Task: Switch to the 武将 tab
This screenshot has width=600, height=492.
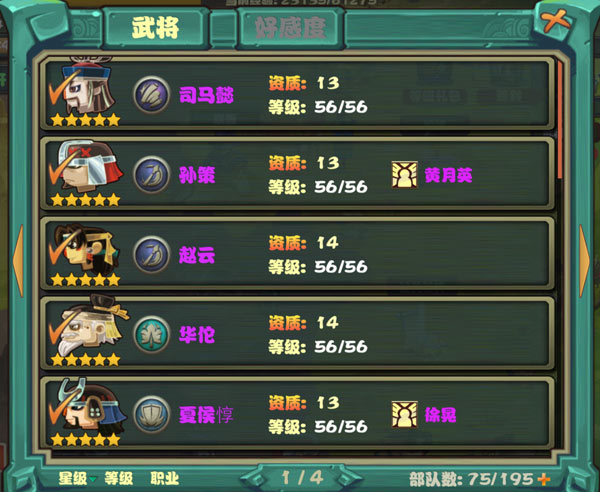Action: pos(156,28)
